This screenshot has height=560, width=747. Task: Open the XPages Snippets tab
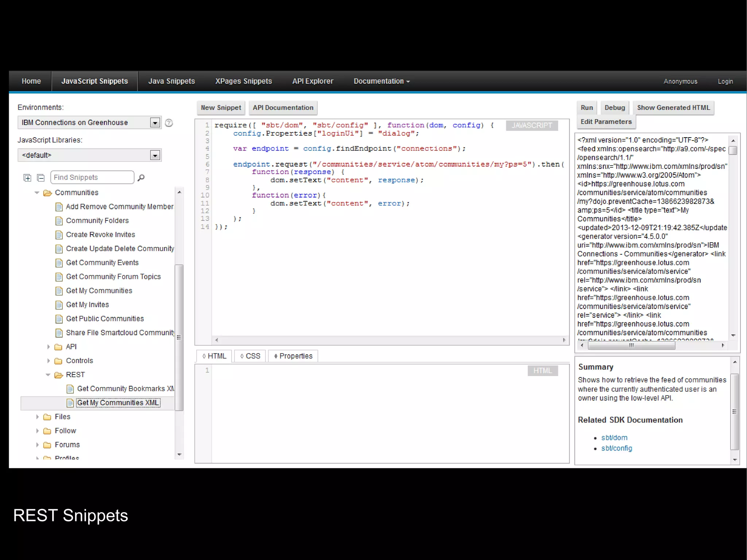[x=243, y=81]
